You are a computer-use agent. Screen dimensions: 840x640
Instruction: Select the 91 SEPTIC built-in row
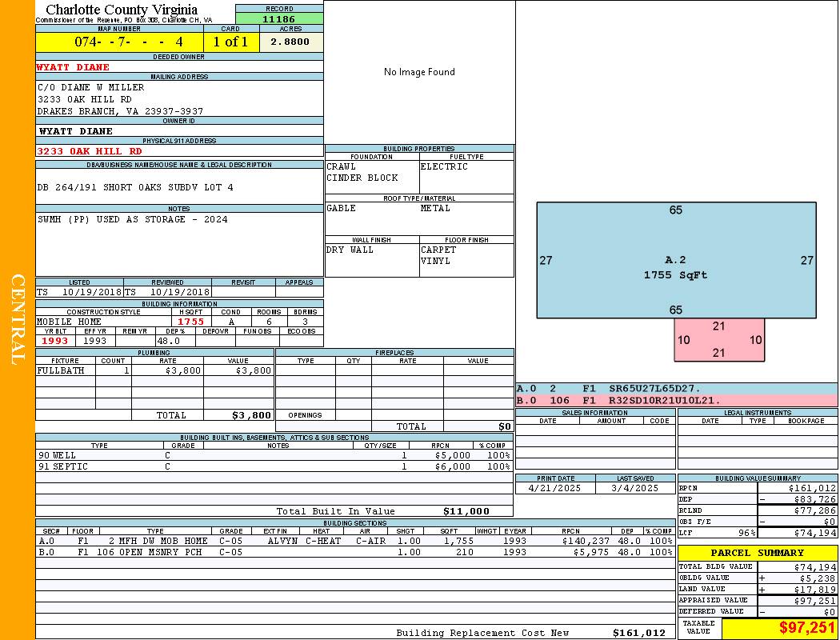(274, 466)
